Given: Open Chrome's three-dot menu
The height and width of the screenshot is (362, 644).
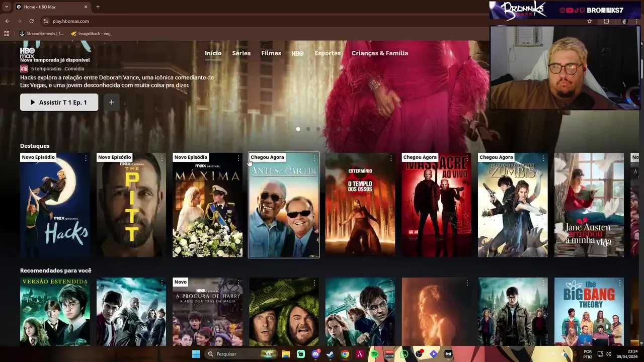Looking at the screenshot, I should [637, 21].
